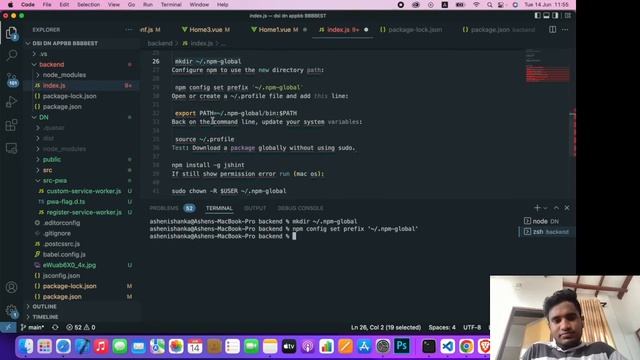Toggle Secondary Side Bar layout button
Viewport: 640px width, 360px height.
point(556,16)
